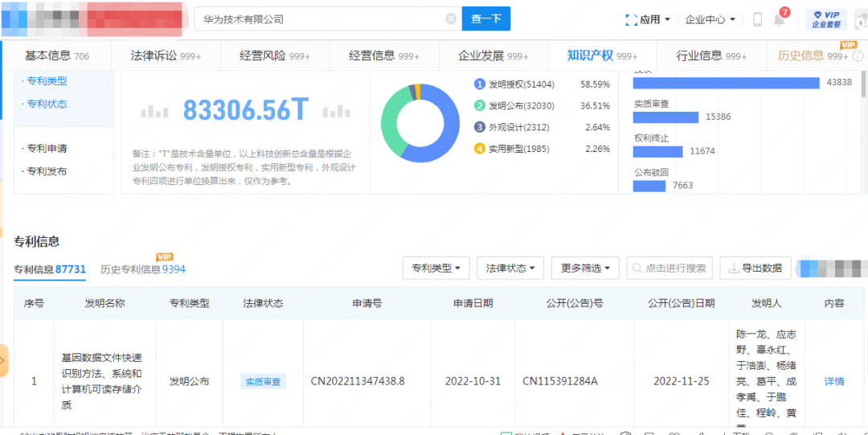Switch to the 经营信息 tab
The width and height of the screenshot is (868, 435).
pyautogui.click(x=384, y=55)
